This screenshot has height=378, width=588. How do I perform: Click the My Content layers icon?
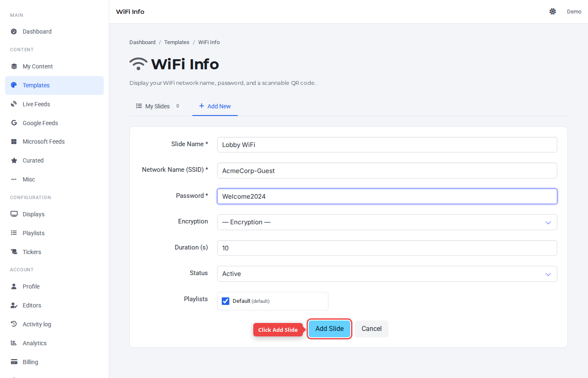(14, 66)
